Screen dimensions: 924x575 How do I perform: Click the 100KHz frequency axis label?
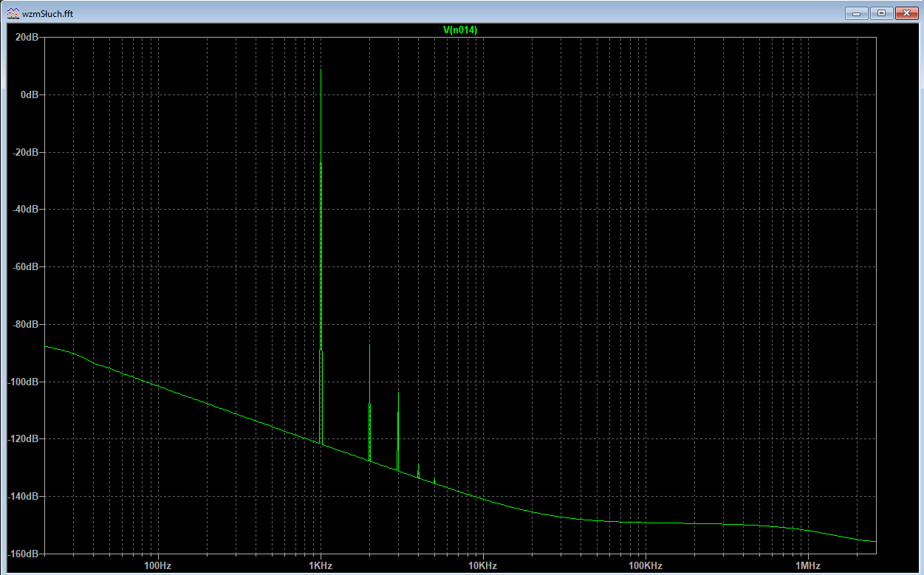pos(646,566)
